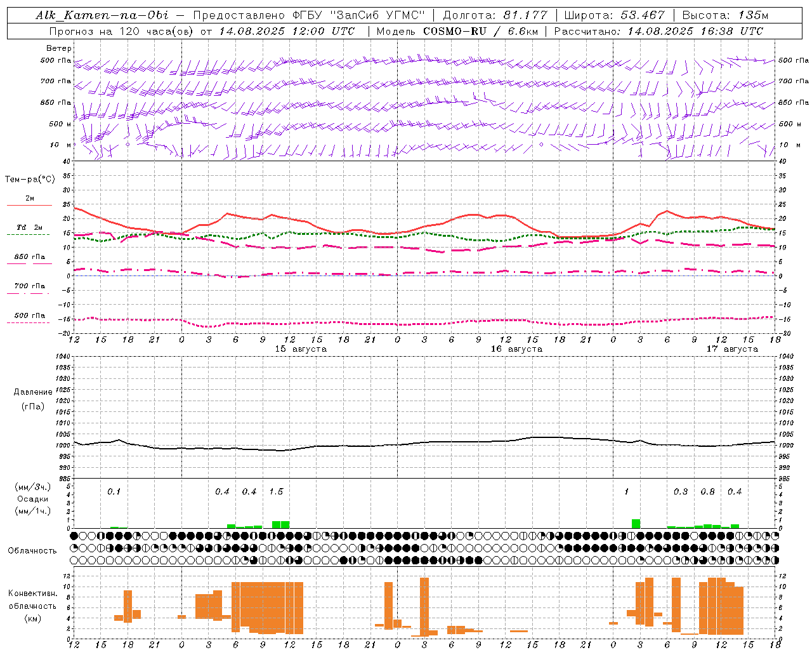This screenshot has height=650, width=812.
Task: Click the 0.1 precipitation amount
Action: pos(114,491)
